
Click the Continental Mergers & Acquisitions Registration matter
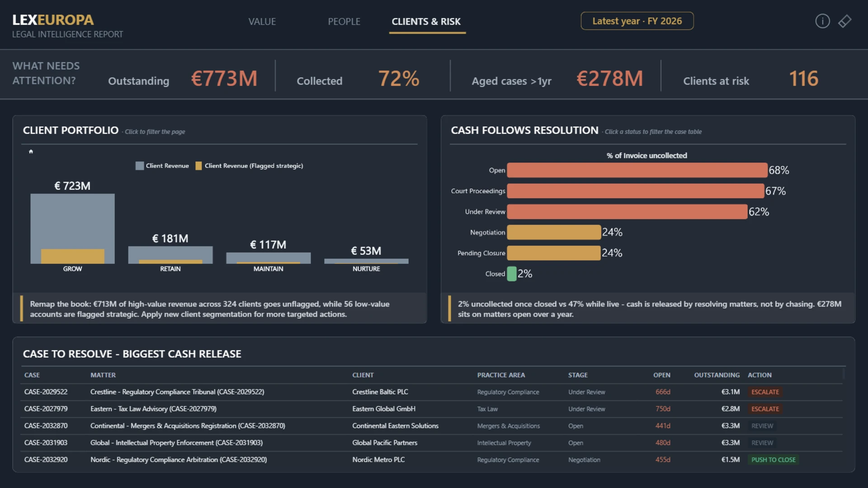[188, 426]
